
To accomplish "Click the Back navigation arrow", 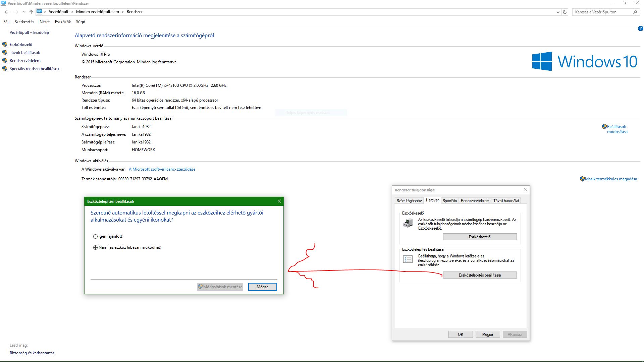I will pyautogui.click(x=6, y=12).
